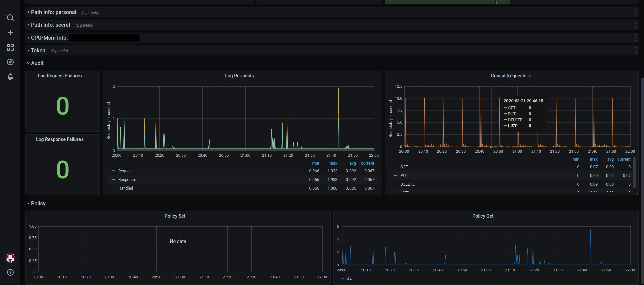
Task: Open the search icon in sidebar
Action: point(10,18)
